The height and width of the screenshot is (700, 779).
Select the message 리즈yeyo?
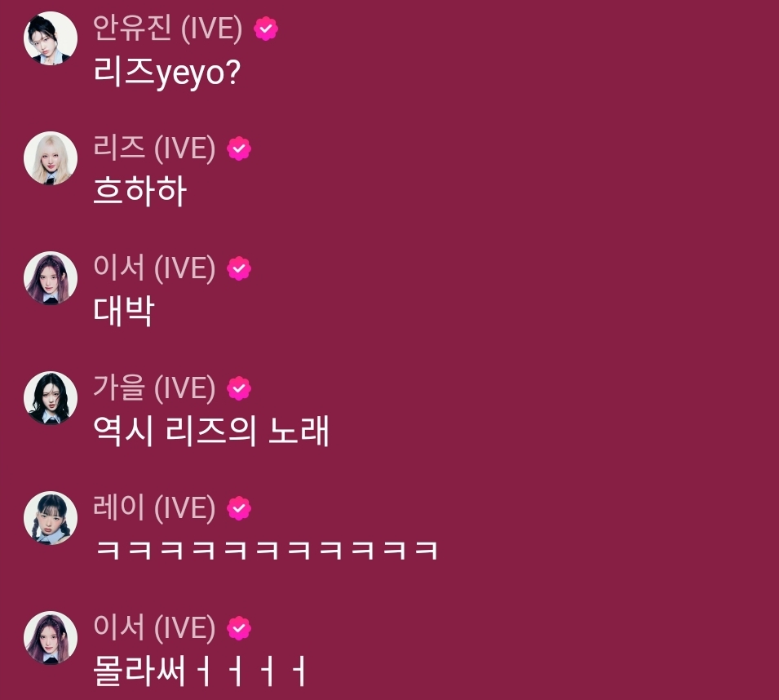click(167, 73)
